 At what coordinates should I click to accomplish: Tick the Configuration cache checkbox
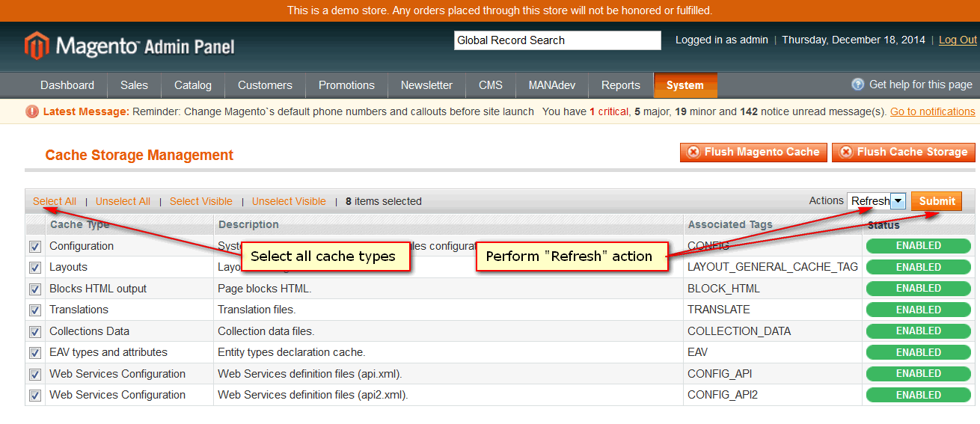35,247
